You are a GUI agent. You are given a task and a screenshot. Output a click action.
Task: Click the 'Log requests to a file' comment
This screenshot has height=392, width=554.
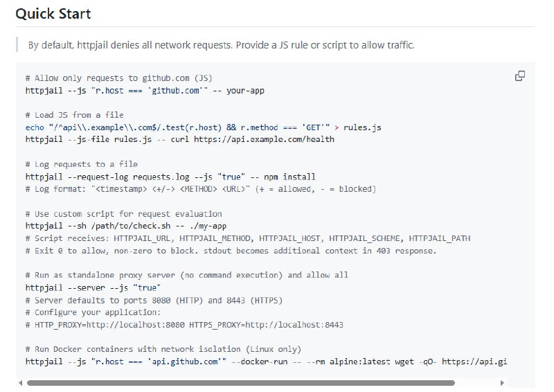coord(81,164)
